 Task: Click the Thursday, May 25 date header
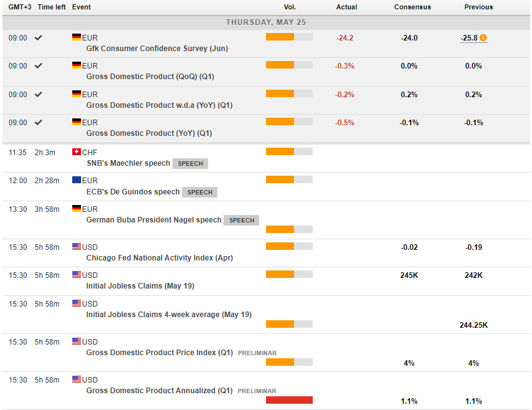click(x=266, y=22)
